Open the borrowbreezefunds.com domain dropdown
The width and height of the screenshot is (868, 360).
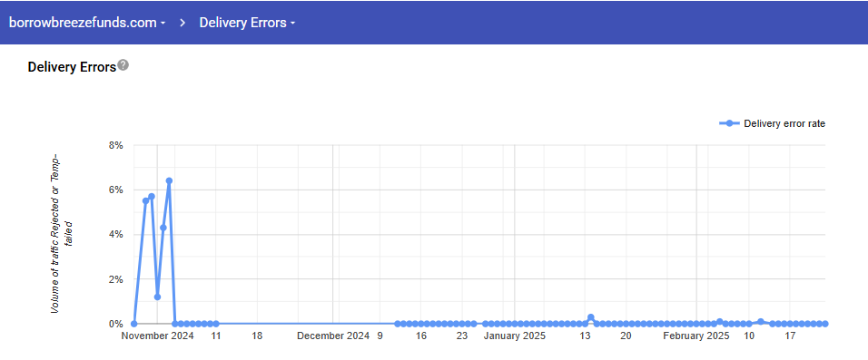(87, 23)
